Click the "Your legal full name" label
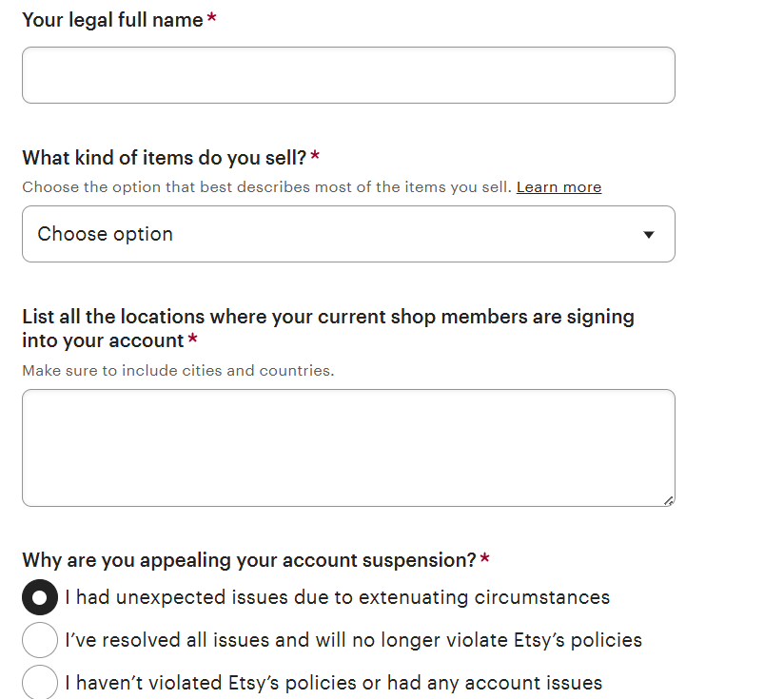The height and width of the screenshot is (699, 784). [112, 20]
